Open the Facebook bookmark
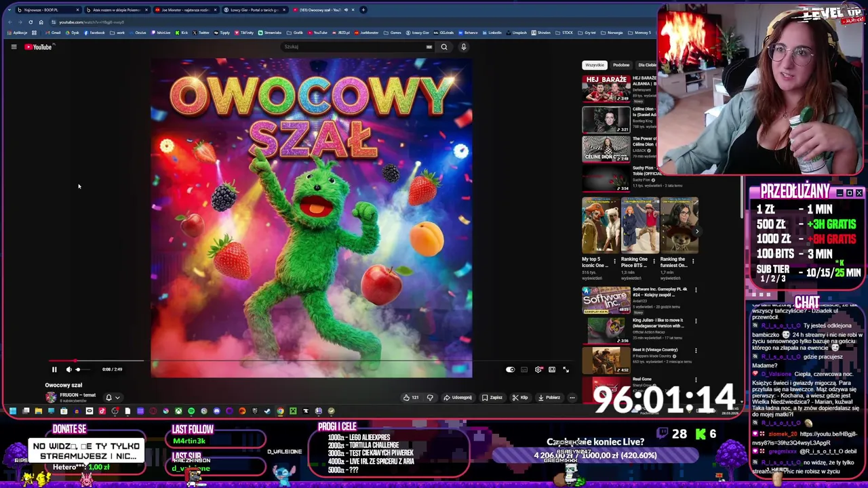This screenshot has height=488, width=868. 95,33
